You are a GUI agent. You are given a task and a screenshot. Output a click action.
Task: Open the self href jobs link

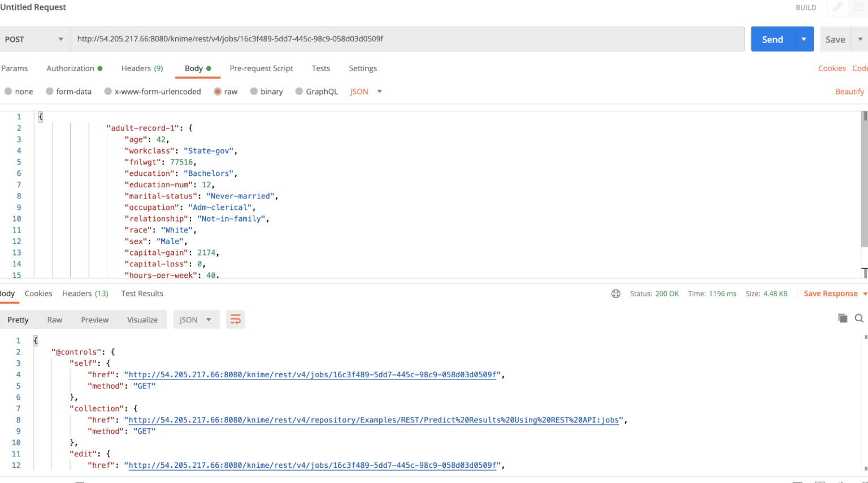[313, 374]
